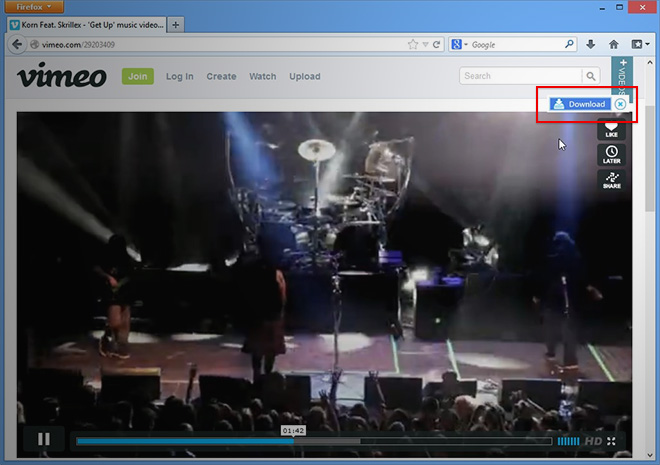Open the URL history dropdown arrow

[x=426, y=44]
